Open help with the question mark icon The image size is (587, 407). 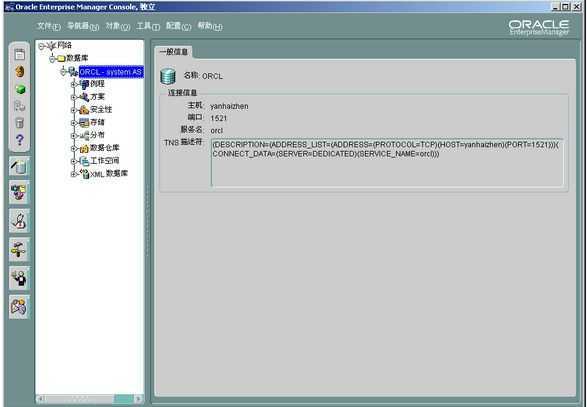click(20, 140)
